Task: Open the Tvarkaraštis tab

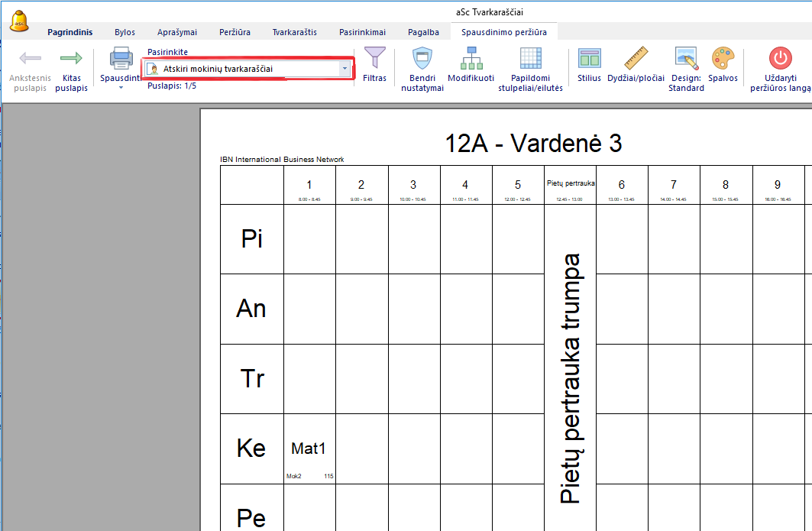Action: click(294, 32)
